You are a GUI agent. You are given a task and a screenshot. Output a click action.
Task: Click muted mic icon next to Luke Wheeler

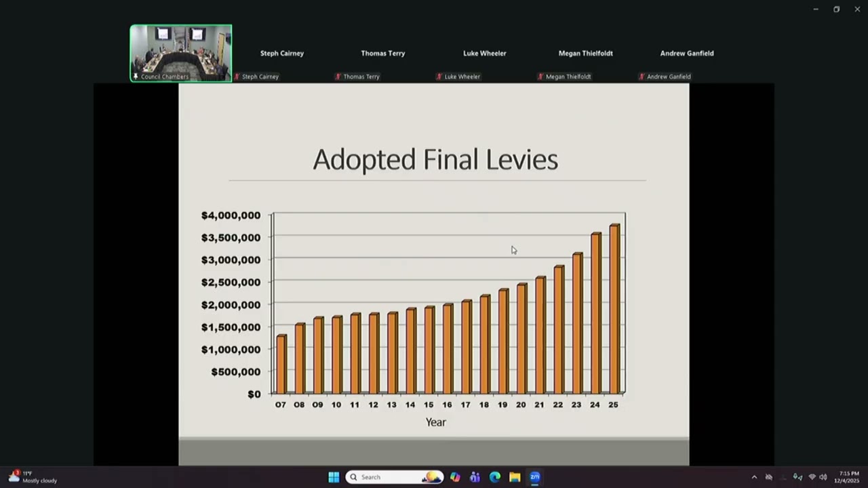439,77
